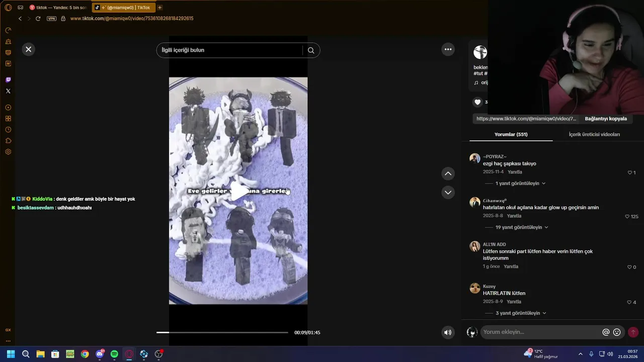Open Extensions cube icon in sidebar

click(8, 141)
